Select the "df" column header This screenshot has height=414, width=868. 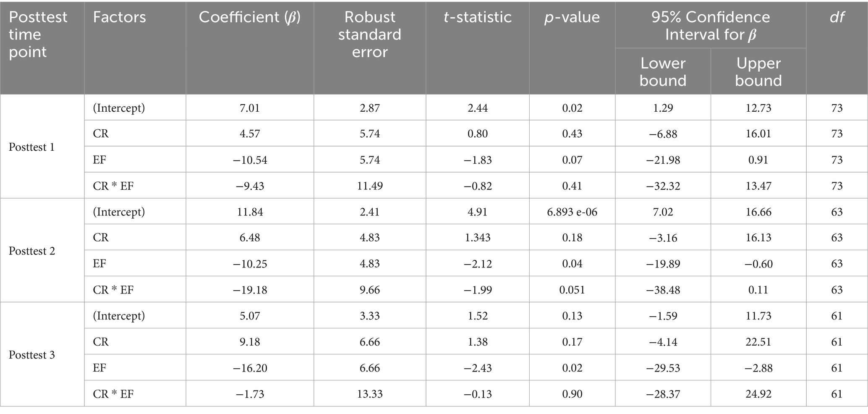pyautogui.click(x=837, y=17)
